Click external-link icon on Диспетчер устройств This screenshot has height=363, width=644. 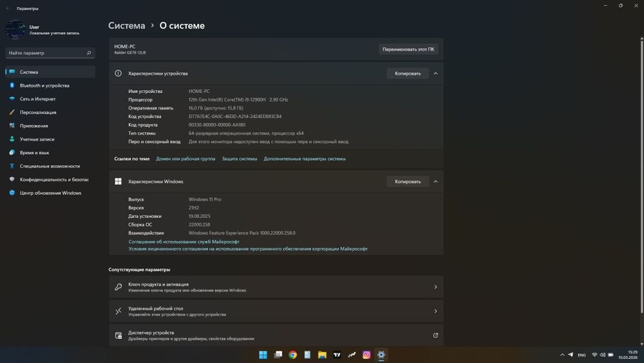tap(436, 335)
